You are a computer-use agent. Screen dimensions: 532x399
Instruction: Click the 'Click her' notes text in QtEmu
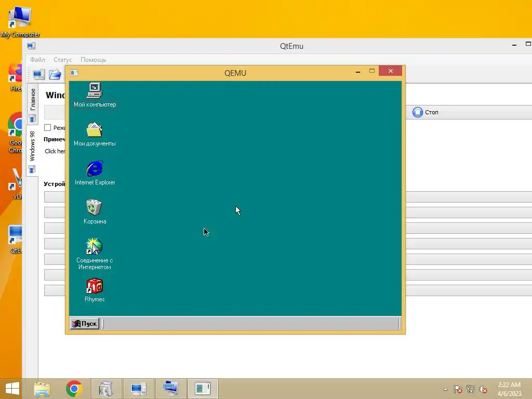(55, 151)
